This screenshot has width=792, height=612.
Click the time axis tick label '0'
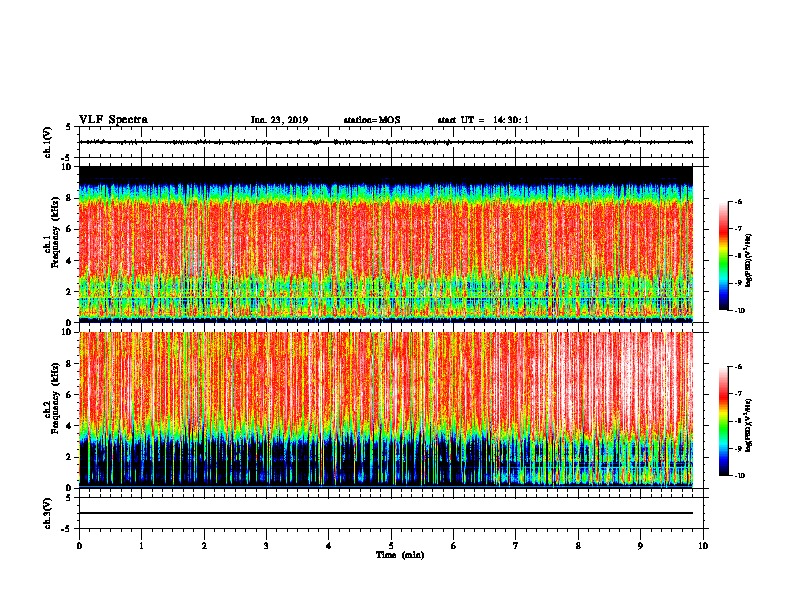pos(79,545)
